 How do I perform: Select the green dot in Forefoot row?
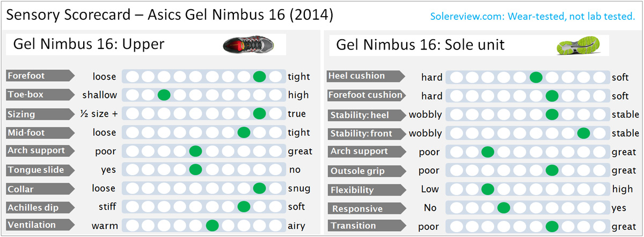pyautogui.click(x=260, y=77)
